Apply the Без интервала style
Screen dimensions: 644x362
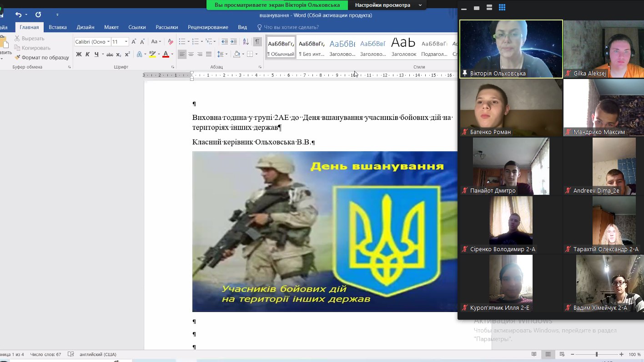click(312, 47)
